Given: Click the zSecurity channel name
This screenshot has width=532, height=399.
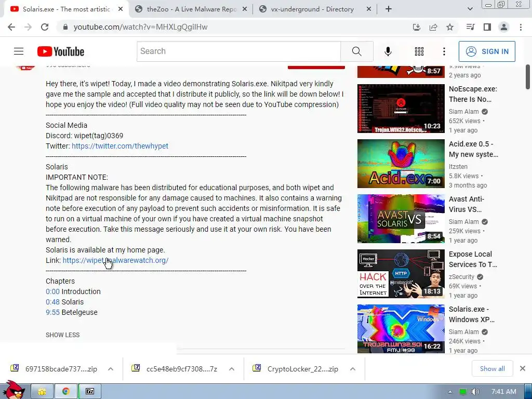Looking at the screenshot, I should 461,277.
